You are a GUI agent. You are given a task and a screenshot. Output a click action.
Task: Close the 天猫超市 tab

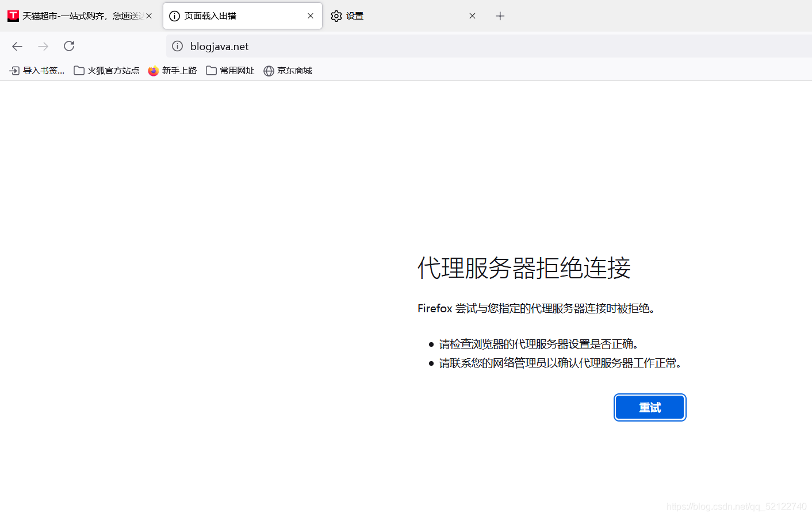coord(149,16)
